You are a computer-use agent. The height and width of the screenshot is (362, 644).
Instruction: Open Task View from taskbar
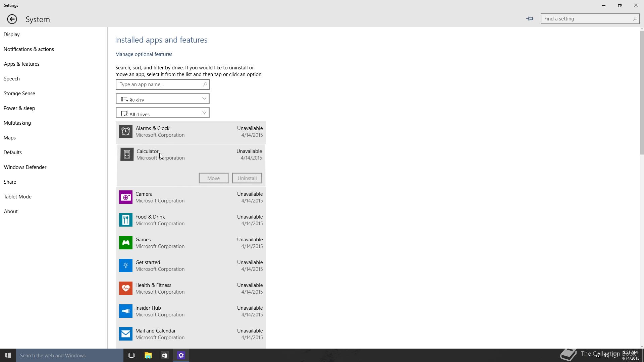point(131,355)
